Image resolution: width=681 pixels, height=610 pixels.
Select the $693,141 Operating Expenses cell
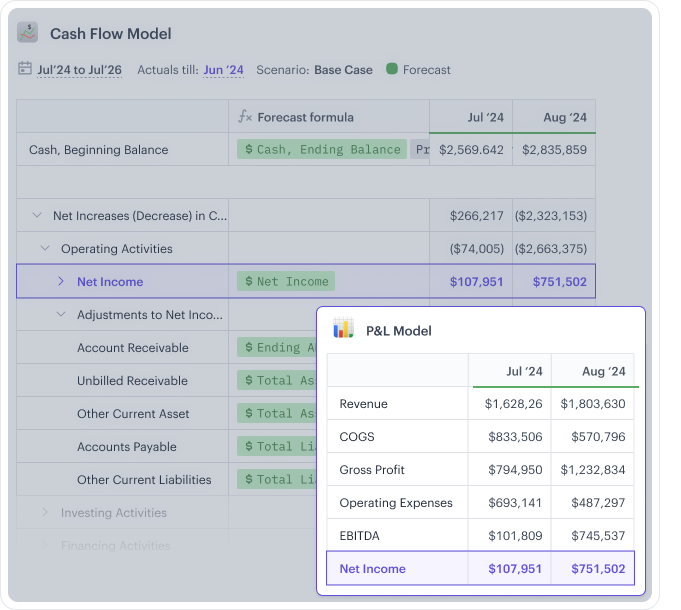509,502
